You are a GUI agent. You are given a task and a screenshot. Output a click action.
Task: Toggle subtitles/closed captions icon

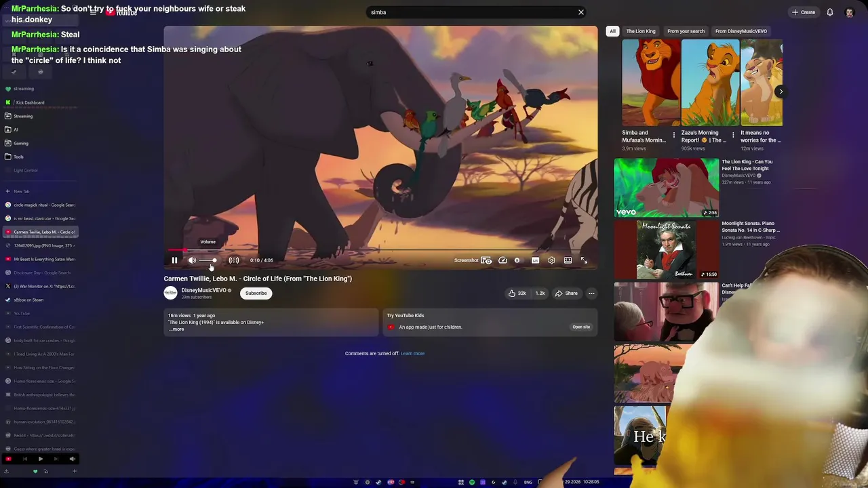point(535,260)
